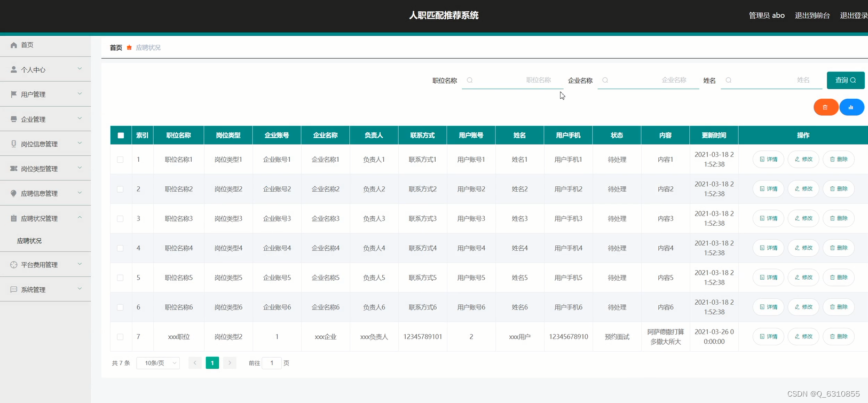Open the 首页 sidebar menu item

coord(45,45)
